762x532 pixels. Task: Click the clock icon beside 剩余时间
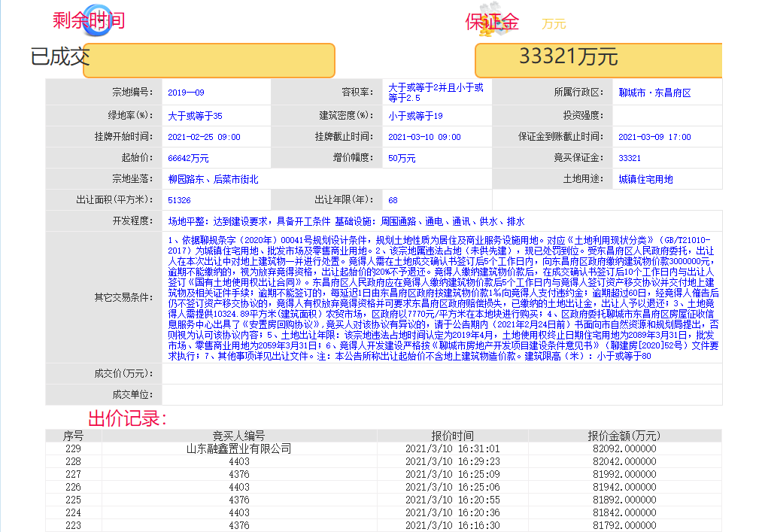coord(96,23)
